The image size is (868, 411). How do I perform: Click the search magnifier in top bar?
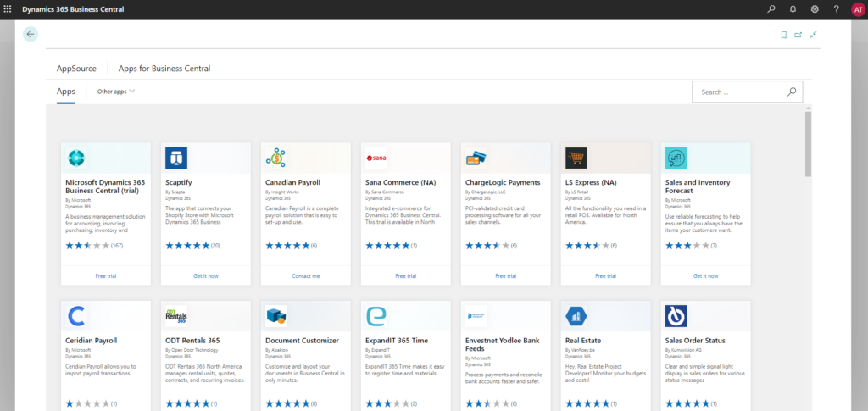(x=771, y=9)
